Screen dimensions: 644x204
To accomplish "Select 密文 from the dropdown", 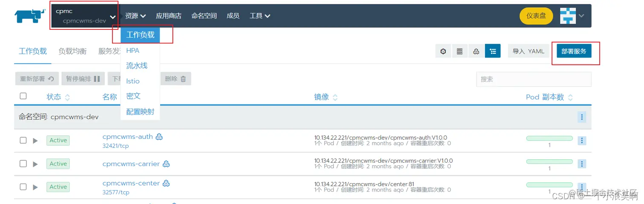I will (133, 96).
